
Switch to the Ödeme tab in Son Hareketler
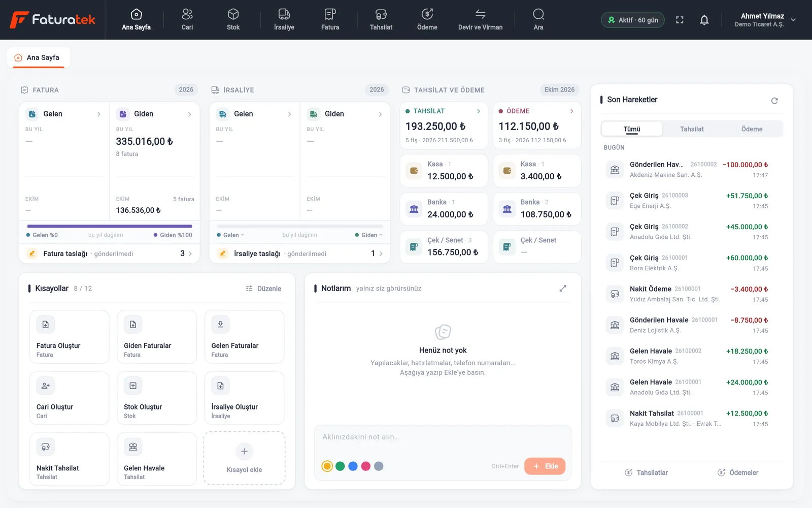click(752, 129)
